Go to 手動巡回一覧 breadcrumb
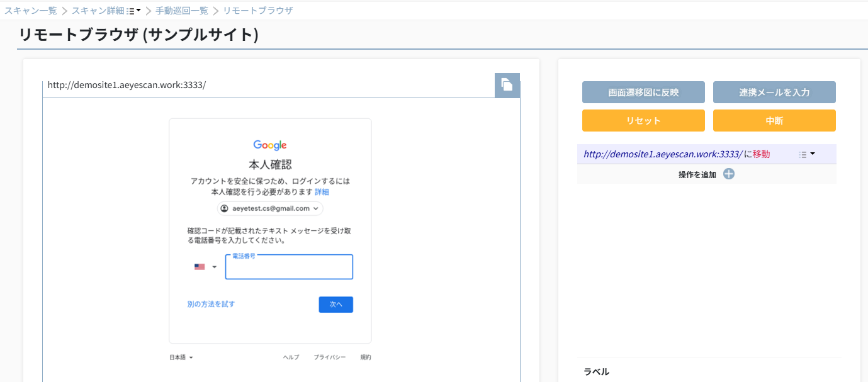This screenshot has width=868, height=382. click(182, 11)
